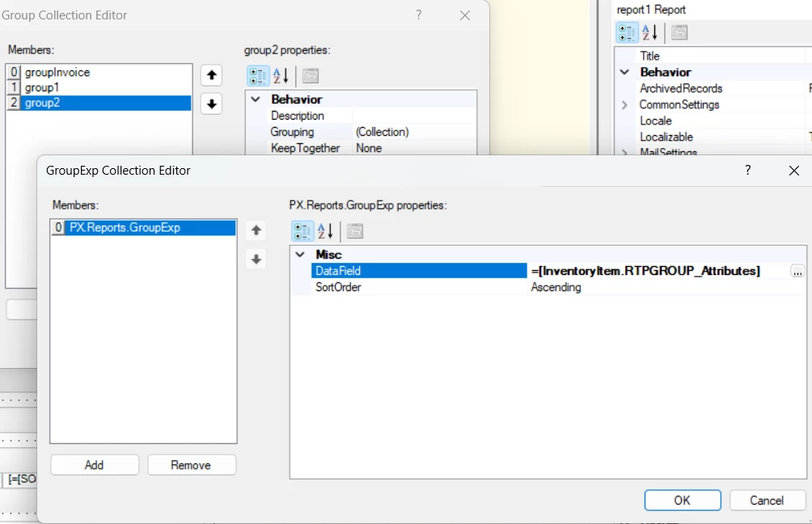Move GroupExp member up with arrow

pos(256,230)
